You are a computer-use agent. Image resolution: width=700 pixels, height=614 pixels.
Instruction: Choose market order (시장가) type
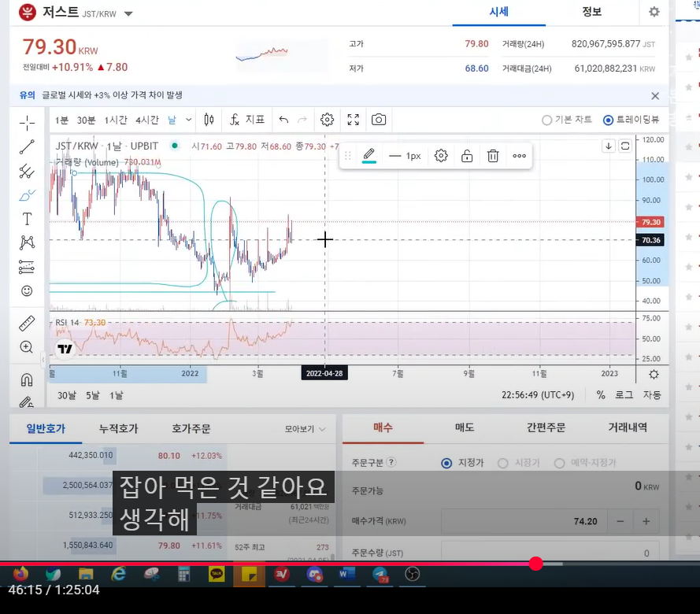[x=519, y=463]
